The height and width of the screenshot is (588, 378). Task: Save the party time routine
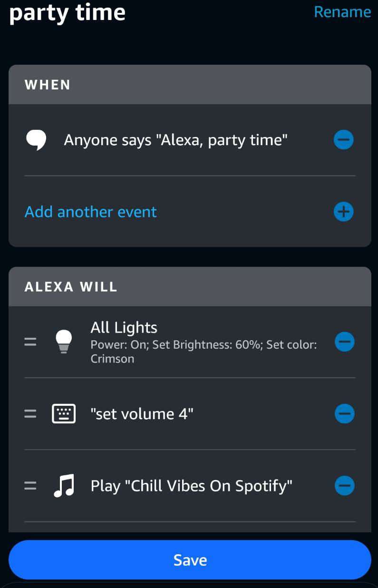190,560
